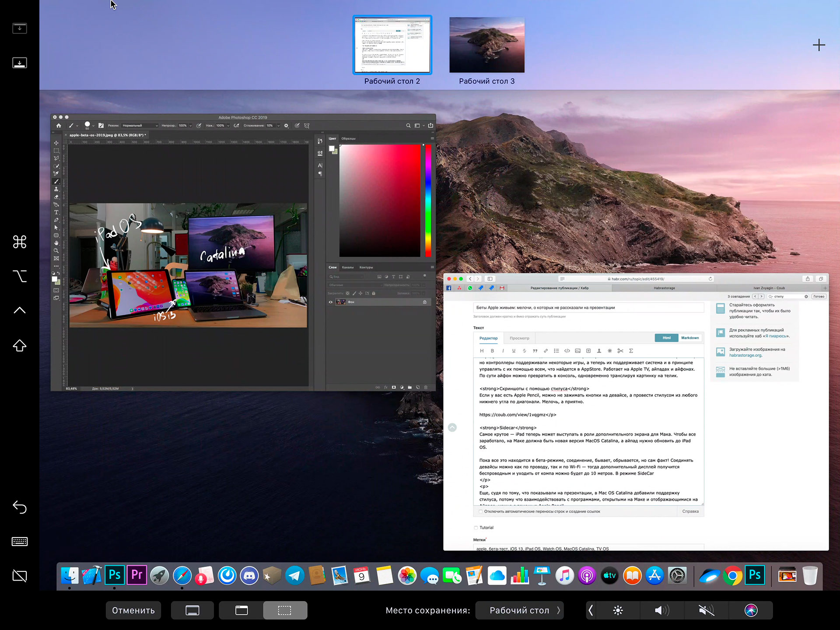The image size is (840, 630).
Task: Toggle the mute button in Touch Bar
Action: tap(706, 610)
